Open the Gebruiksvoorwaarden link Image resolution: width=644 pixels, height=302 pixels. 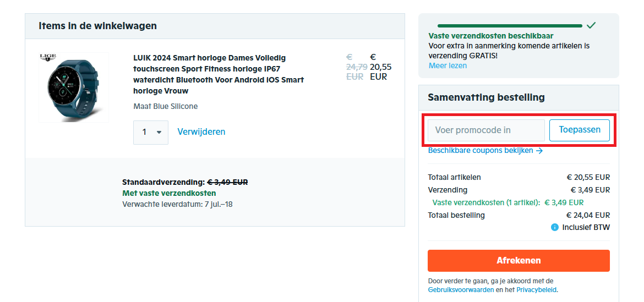[461, 290]
